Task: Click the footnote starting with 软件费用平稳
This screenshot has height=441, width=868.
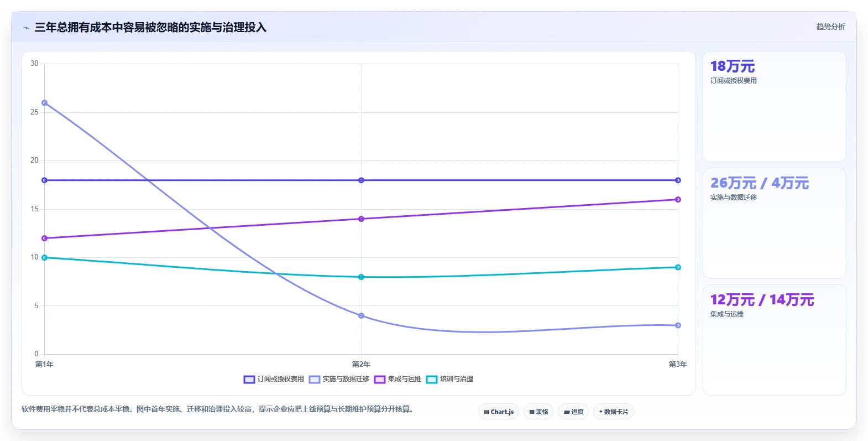Action: [218, 409]
